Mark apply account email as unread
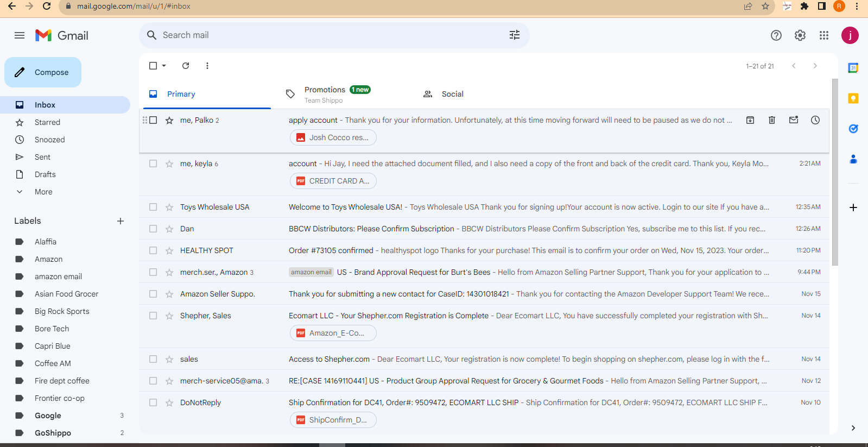868x447 pixels. tap(794, 120)
